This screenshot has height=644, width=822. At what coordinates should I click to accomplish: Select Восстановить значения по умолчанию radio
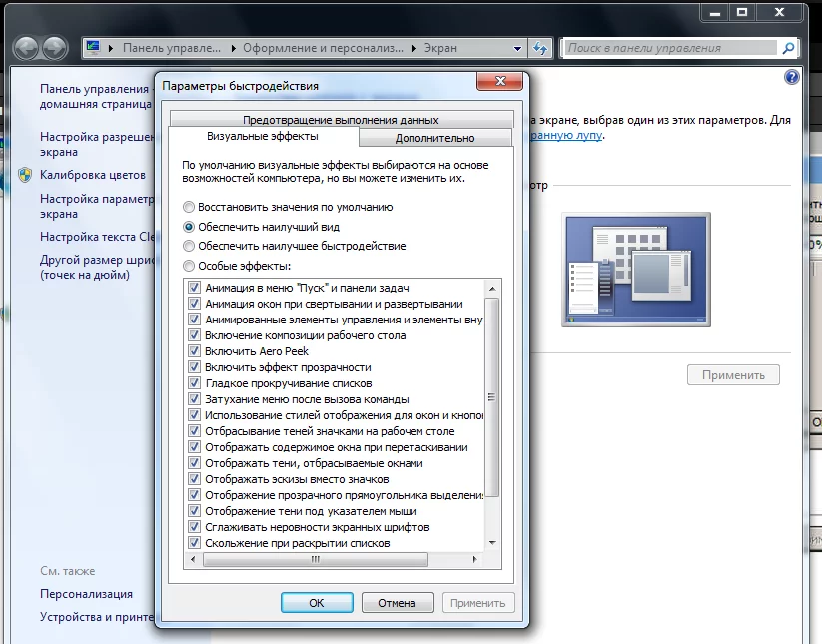[189, 207]
